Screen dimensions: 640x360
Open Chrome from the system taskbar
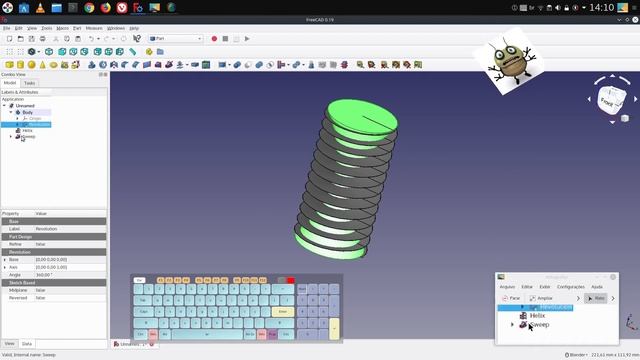pyautogui.click(x=89, y=7)
